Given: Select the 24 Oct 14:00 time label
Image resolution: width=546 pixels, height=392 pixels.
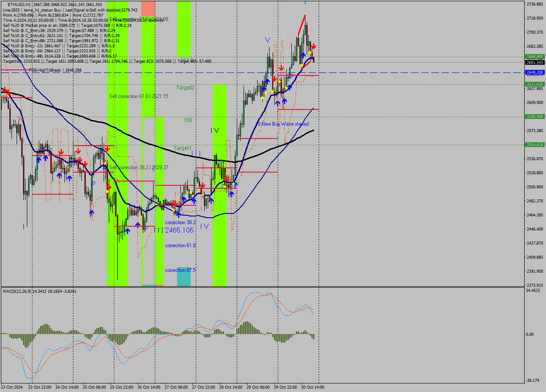Looking at the screenshot, I should (x=66, y=387).
